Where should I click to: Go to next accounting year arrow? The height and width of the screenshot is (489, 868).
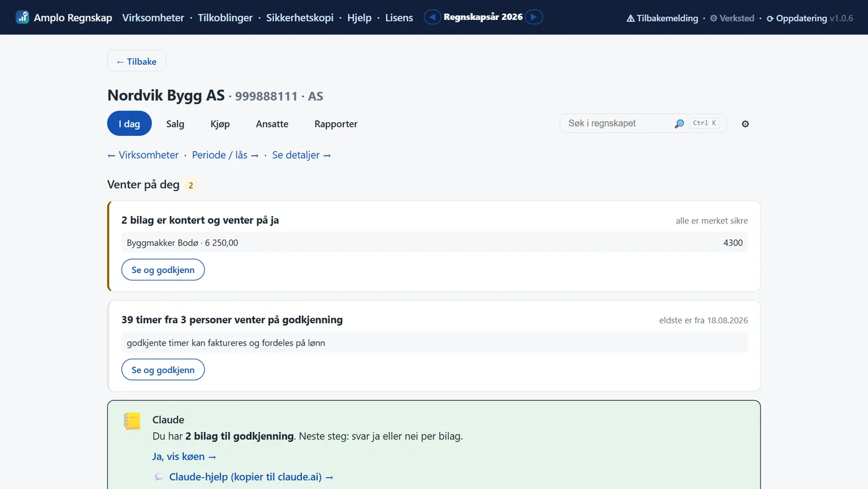point(534,17)
